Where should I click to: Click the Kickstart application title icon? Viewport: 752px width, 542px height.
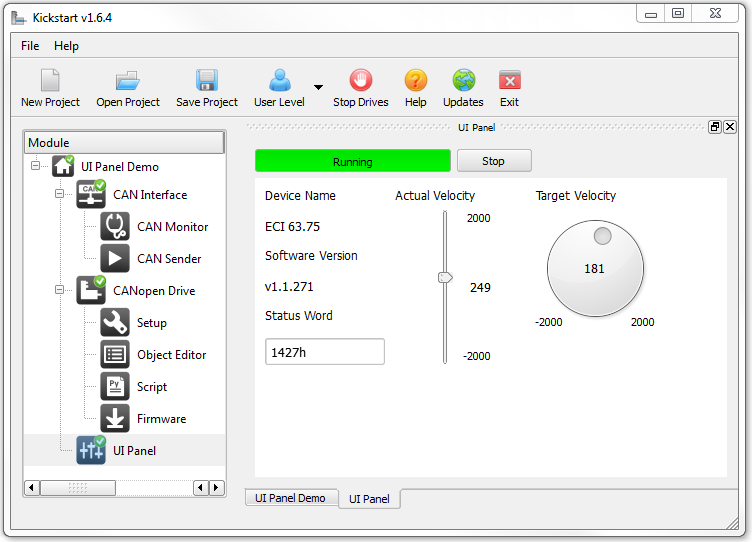[19, 18]
